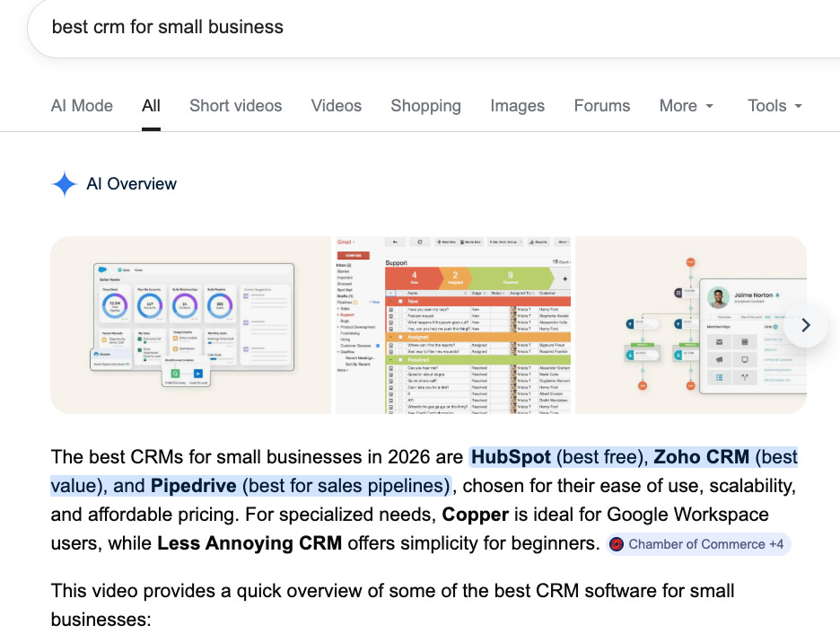Viewport: 840px width, 643px height.
Task: Open the Forums tab
Action: [x=602, y=106]
